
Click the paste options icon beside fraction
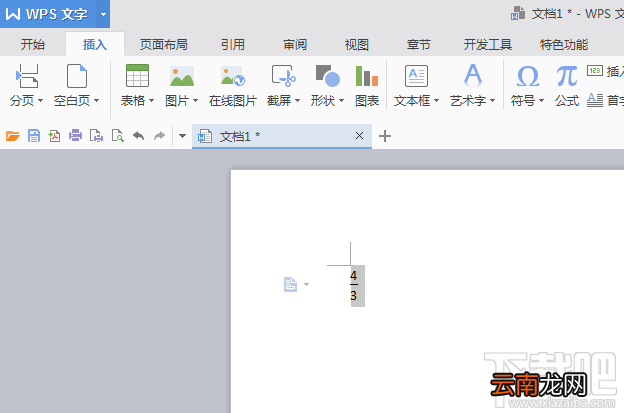coord(290,284)
